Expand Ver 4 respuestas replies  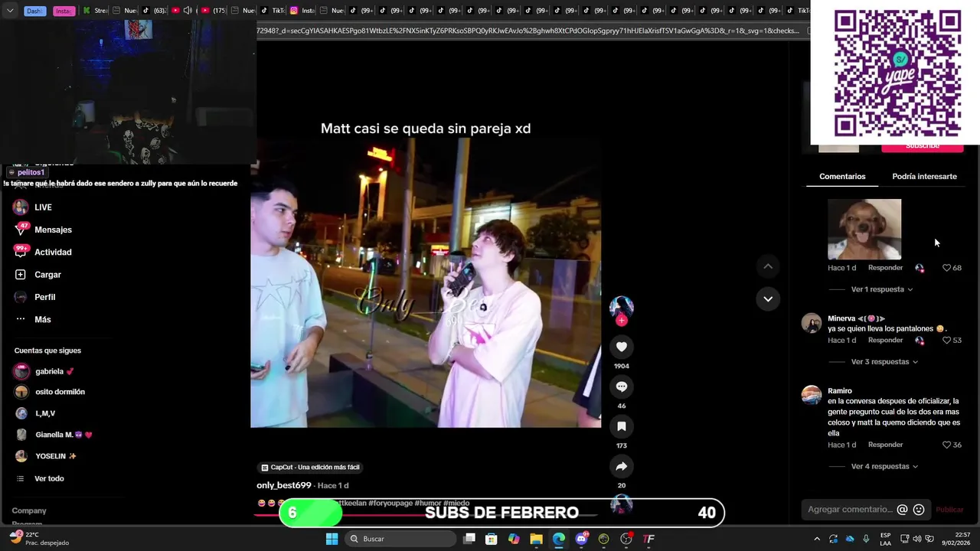click(884, 467)
